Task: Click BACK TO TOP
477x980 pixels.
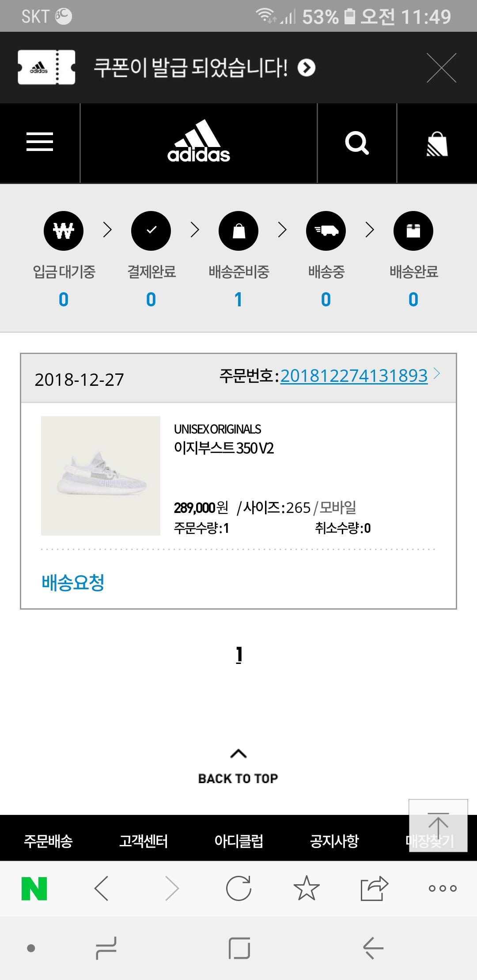Action: 238,767
